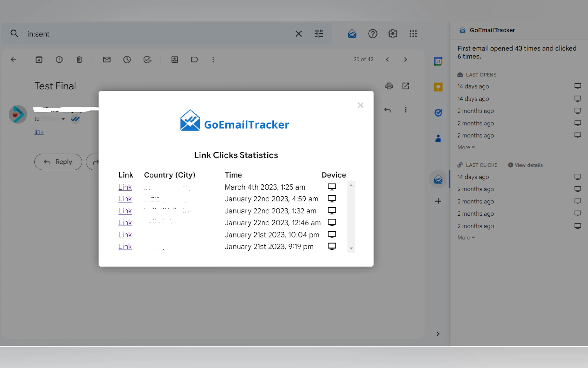Open Google Calendar from side panel
Image resolution: width=588 pixels, height=368 pixels.
tap(438, 61)
